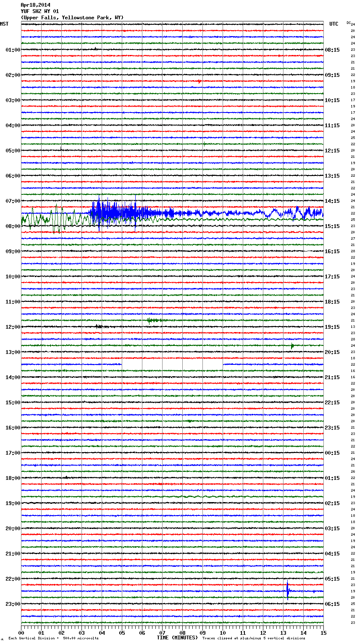Screen dimensions: 357x644
Task: Click the "Each Vertical Division = 500.00 microvolts" note
Action: [53, 639]
